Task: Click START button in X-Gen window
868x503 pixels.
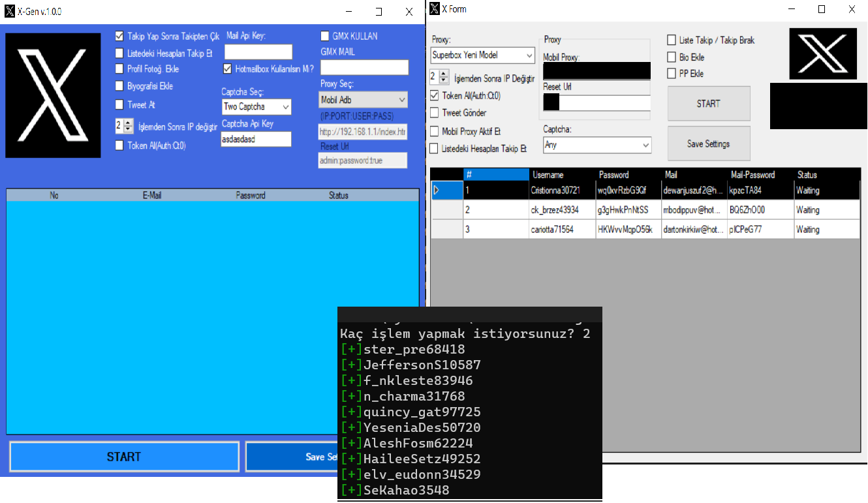Action: point(124,457)
